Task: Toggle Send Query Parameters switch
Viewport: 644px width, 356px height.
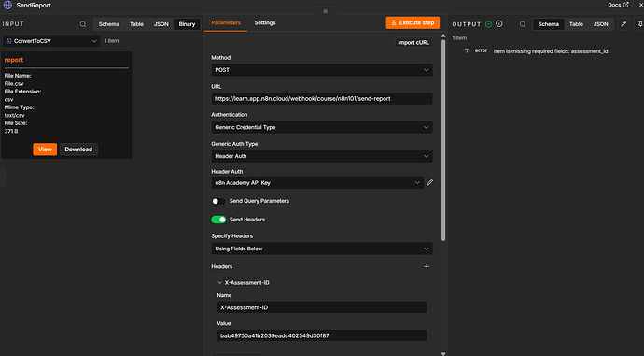Action: pos(218,201)
